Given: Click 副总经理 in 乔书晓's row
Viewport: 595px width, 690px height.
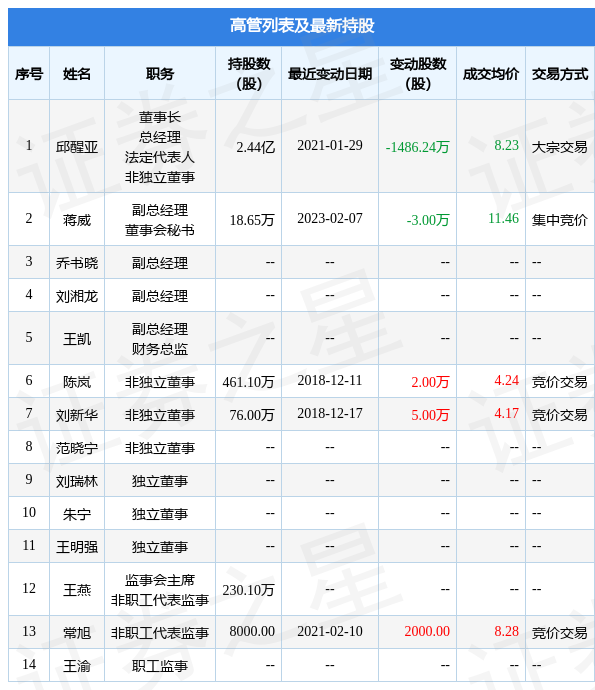Looking at the screenshot, I should [160, 263].
